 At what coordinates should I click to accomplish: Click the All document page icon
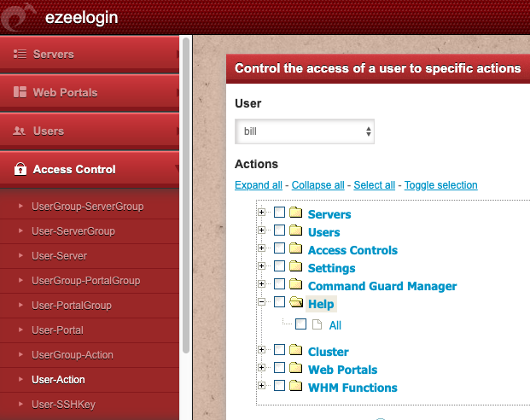[x=317, y=324]
